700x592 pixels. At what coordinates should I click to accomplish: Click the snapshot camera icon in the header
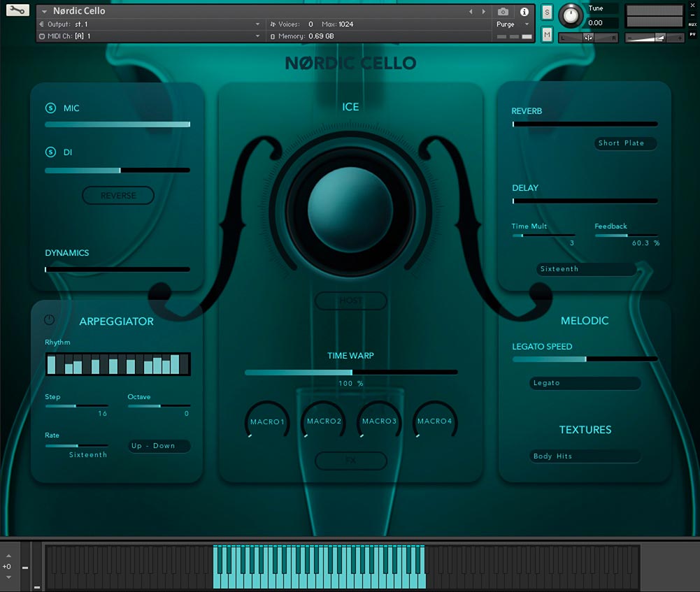point(502,12)
